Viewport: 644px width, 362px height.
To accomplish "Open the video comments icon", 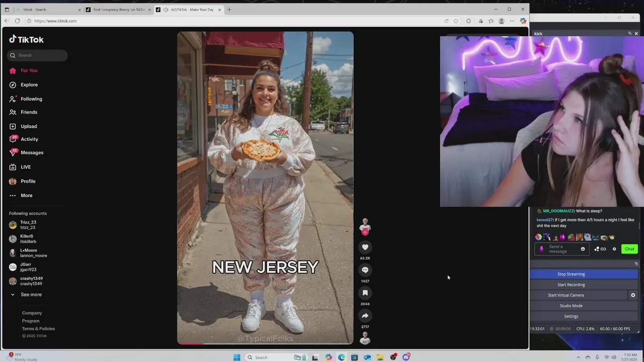I will tap(365, 270).
